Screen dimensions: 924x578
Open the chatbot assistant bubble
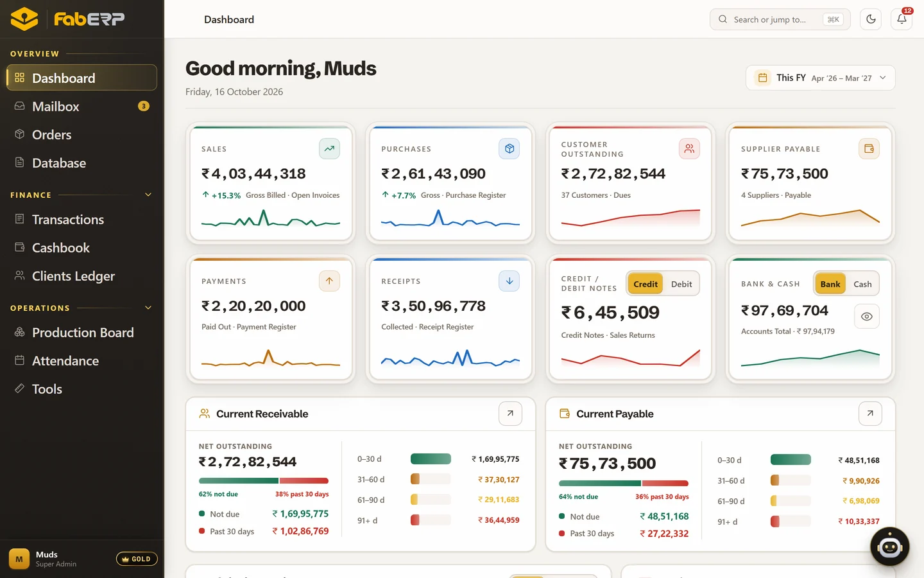[x=889, y=547]
